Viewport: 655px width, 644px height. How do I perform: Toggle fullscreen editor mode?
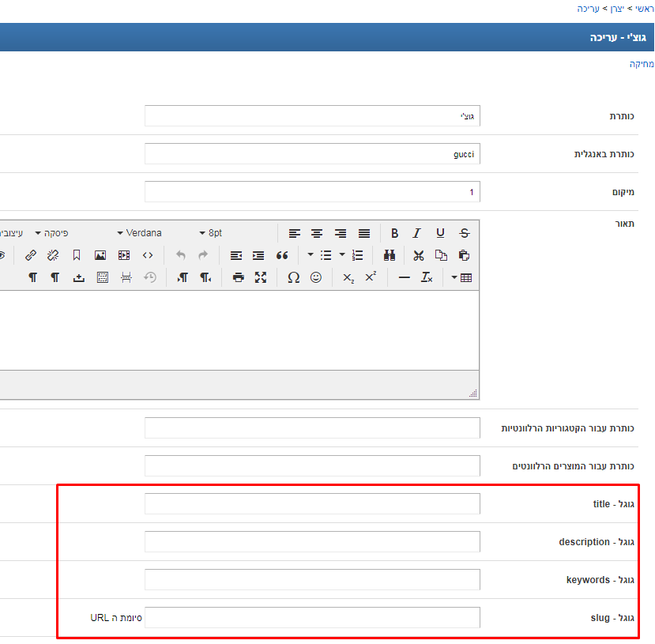point(261,277)
